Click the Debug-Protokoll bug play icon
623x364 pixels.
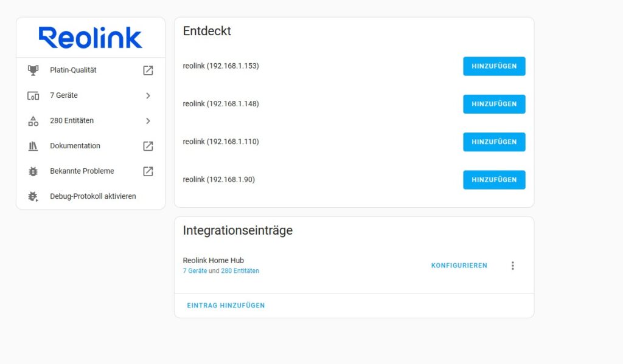(33, 196)
